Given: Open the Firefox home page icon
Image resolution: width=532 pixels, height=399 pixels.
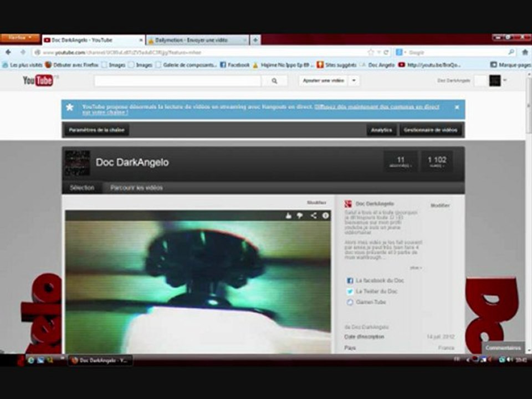Looking at the screenshot, I should 525,52.
